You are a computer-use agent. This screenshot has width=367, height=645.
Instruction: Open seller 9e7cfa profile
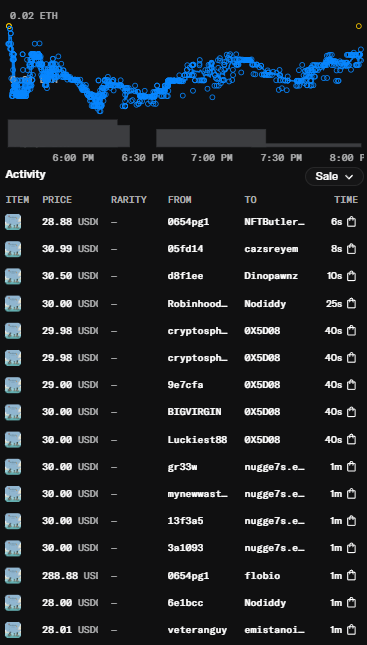(185, 385)
